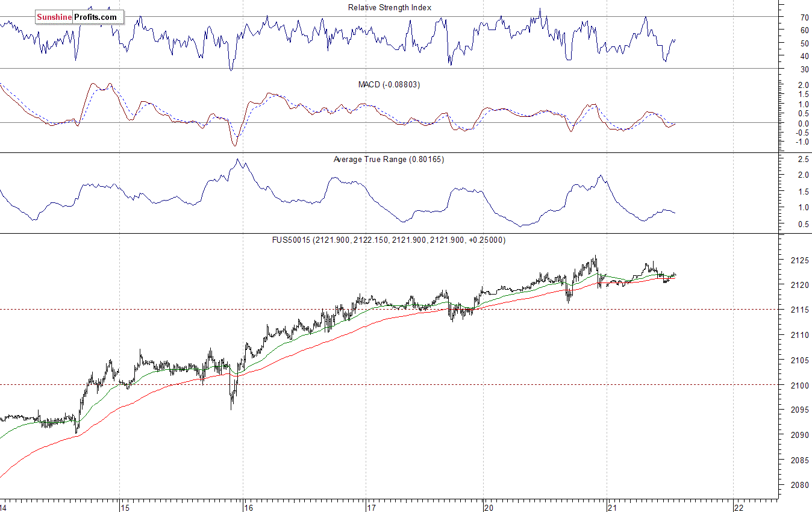
Task: Click date axis label 14
Action: 4,507
